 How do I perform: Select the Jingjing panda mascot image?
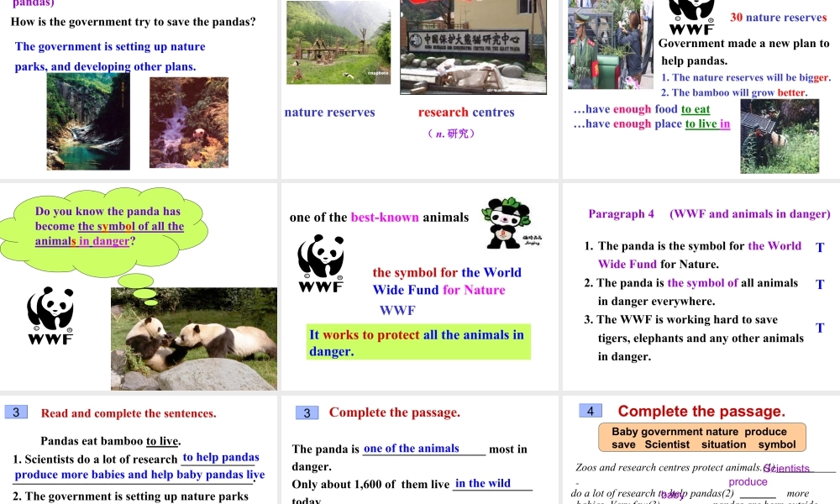tap(508, 223)
